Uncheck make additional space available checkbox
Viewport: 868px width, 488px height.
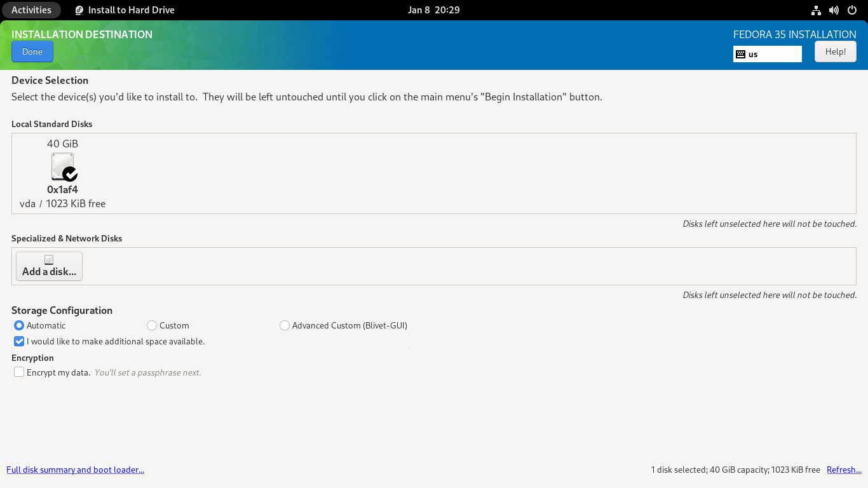tap(19, 341)
